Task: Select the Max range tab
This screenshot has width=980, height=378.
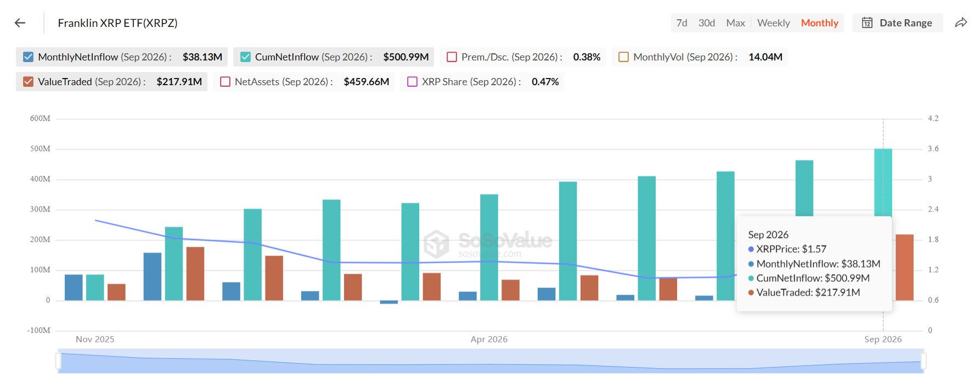Action: point(735,23)
